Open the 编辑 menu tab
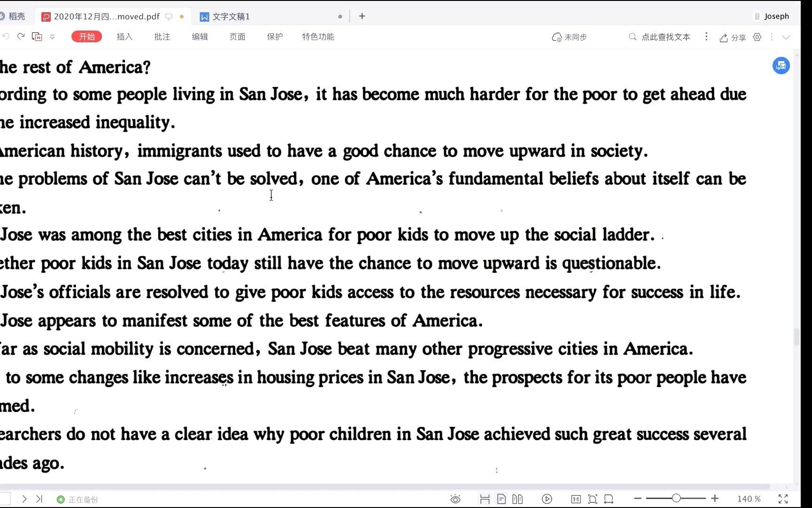 [200, 37]
